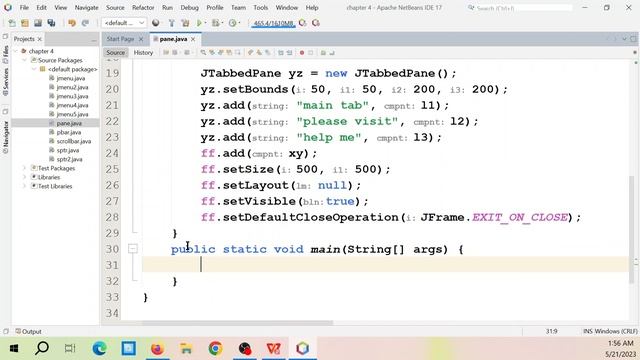Open the File menu

click(24, 7)
